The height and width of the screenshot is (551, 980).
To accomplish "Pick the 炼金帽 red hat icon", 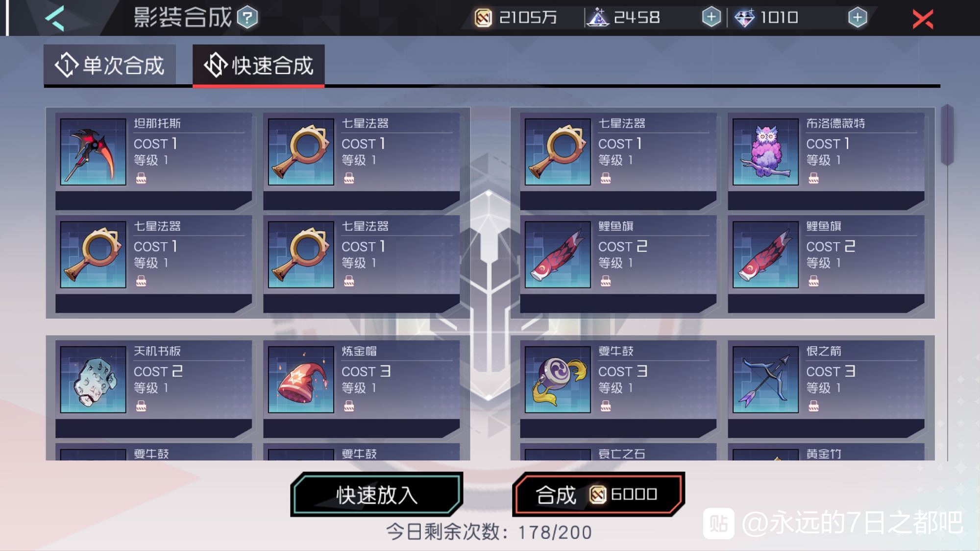I will 301,380.
